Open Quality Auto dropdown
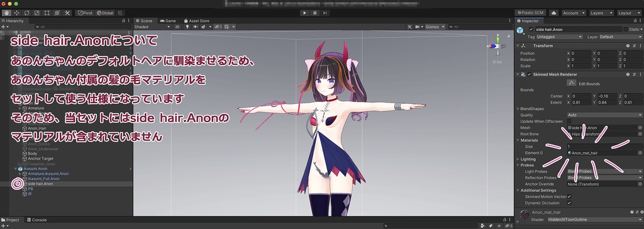The width and height of the screenshot is (644, 229). pos(604,115)
